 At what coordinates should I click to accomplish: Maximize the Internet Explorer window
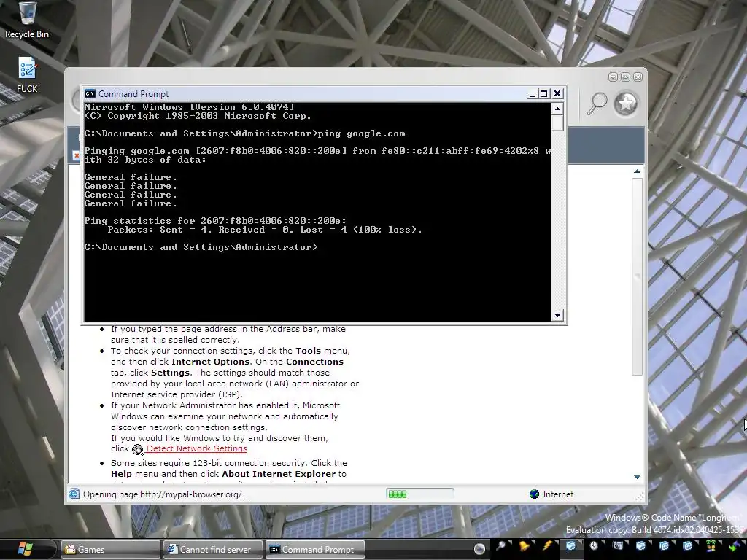click(625, 77)
